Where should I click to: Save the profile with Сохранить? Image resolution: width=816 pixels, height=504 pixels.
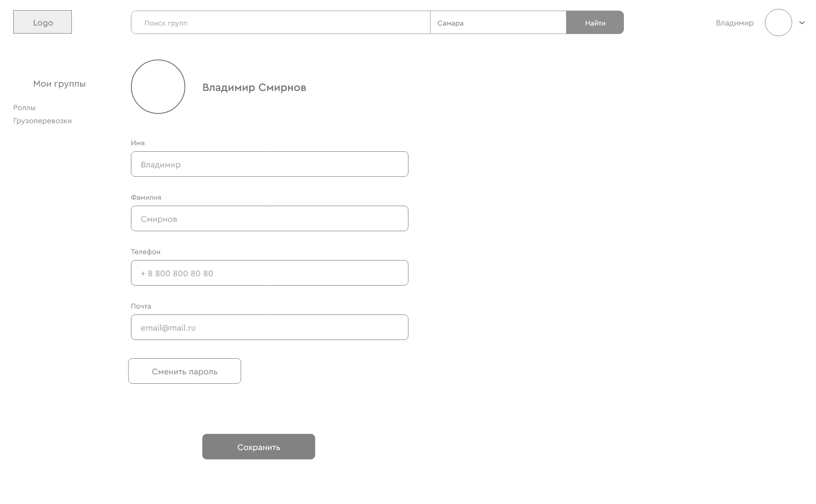click(258, 447)
